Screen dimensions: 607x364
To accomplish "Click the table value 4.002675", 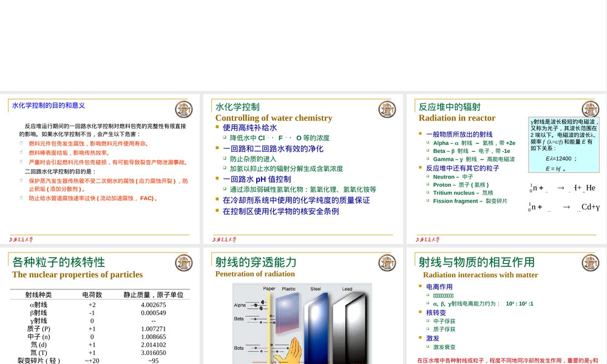I will tap(154, 305).
